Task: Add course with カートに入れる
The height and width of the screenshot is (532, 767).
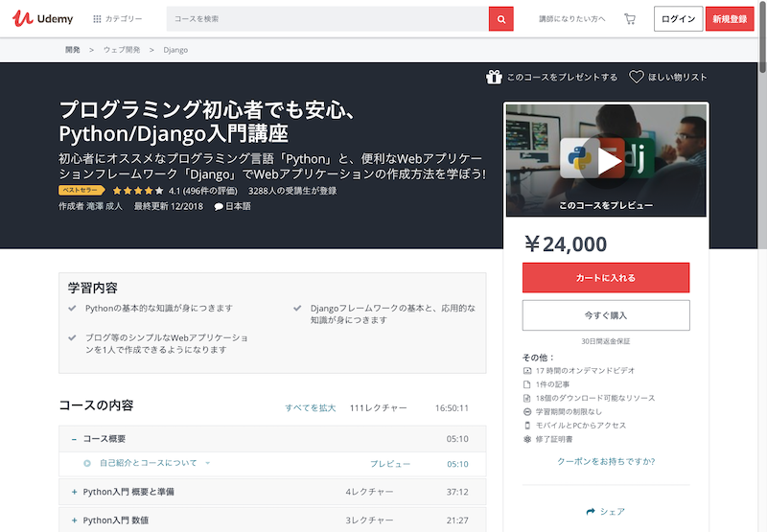Action: 606,278
